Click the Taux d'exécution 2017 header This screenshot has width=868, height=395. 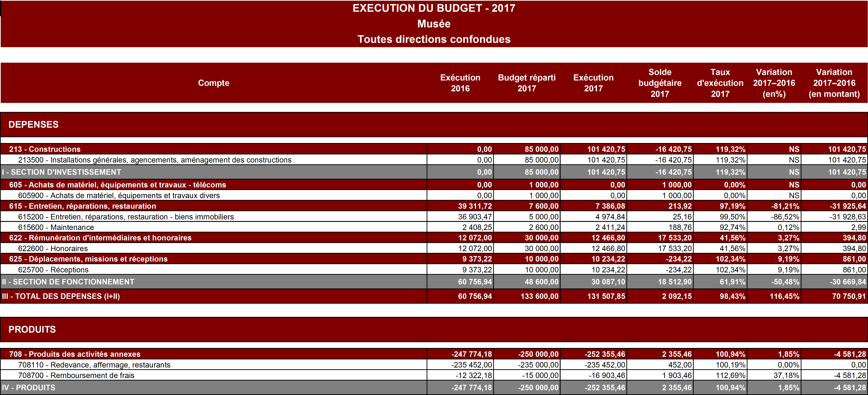point(720,83)
